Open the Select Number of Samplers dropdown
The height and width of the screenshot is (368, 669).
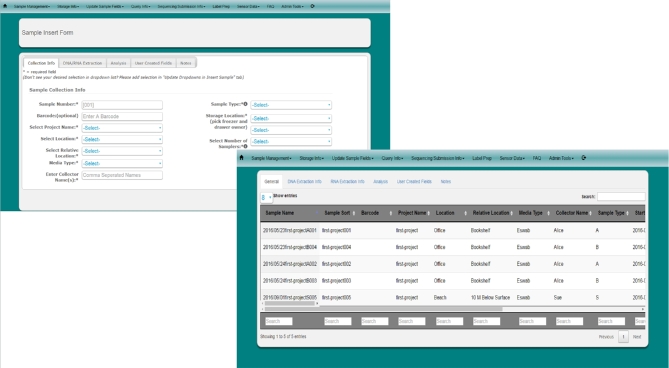[x=291, y=141]
